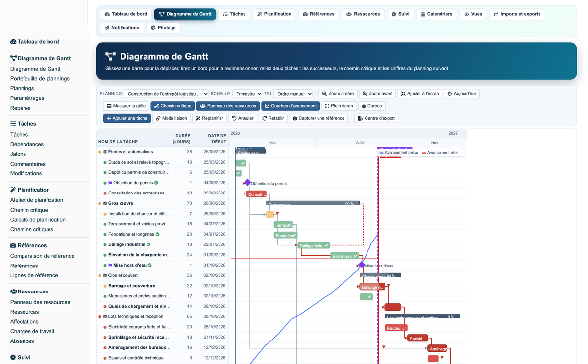
Task: Open the Planification tab
Action: click(x=274, y=14)
